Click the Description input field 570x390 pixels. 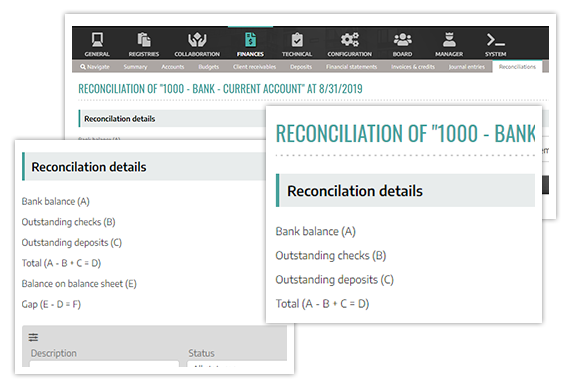[104, 364]
